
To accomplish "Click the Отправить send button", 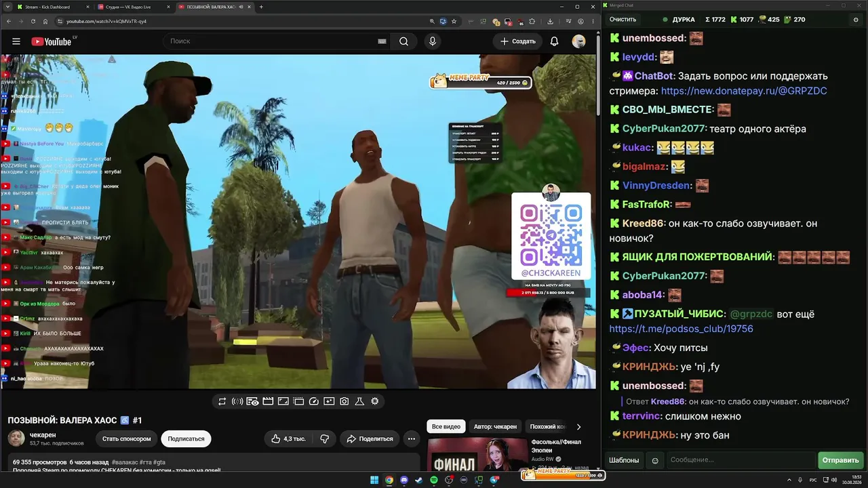I will coord(840,460).
